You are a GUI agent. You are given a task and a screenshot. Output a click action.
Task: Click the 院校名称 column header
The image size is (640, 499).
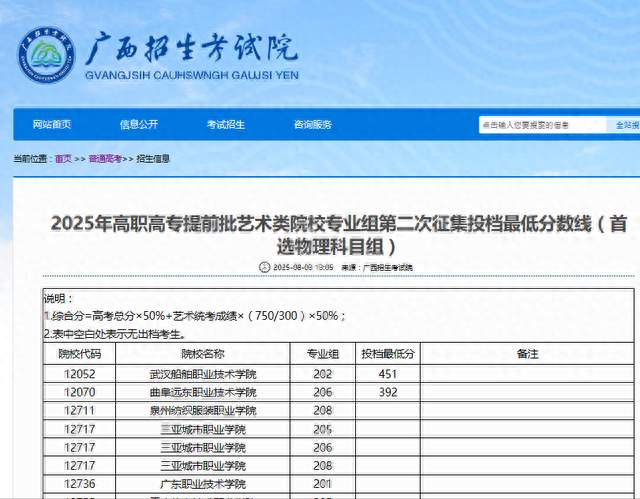pos(203,354)
